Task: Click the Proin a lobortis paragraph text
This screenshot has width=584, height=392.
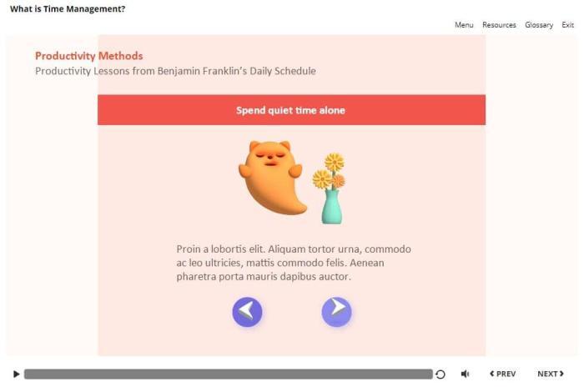Action: point(294,263)
